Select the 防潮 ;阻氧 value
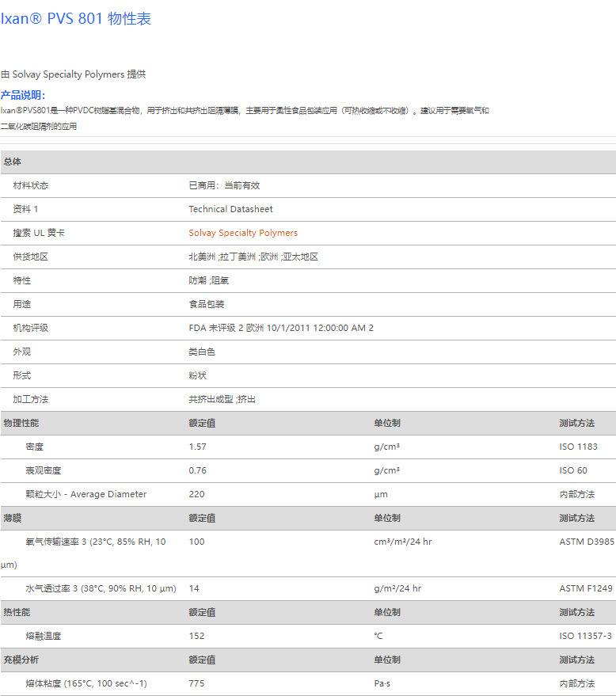Viewport: 616px width, 696px height. pos(208,280)
